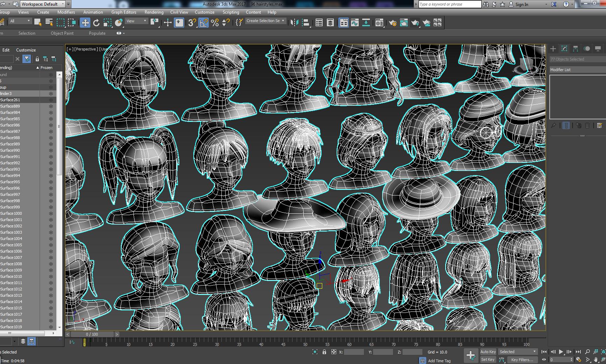Open the Workspace: Default dropdown
The image size is (606, 364).
[42, 4]
